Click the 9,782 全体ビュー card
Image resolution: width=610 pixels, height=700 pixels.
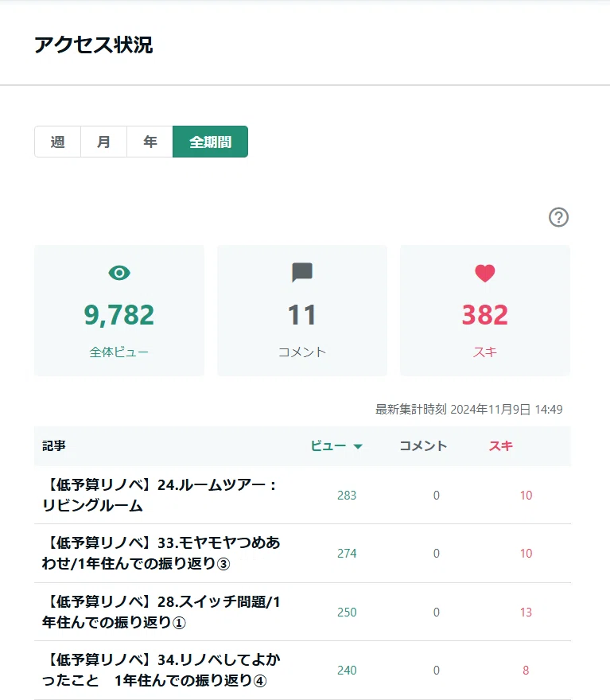click(x=119, y=310)
